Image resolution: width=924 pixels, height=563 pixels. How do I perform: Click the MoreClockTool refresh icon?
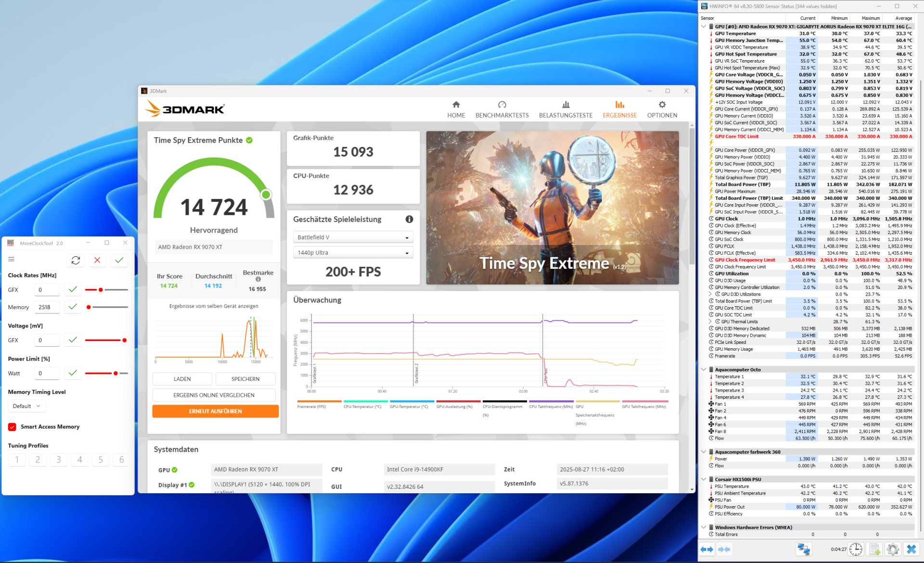pos(76,260)
